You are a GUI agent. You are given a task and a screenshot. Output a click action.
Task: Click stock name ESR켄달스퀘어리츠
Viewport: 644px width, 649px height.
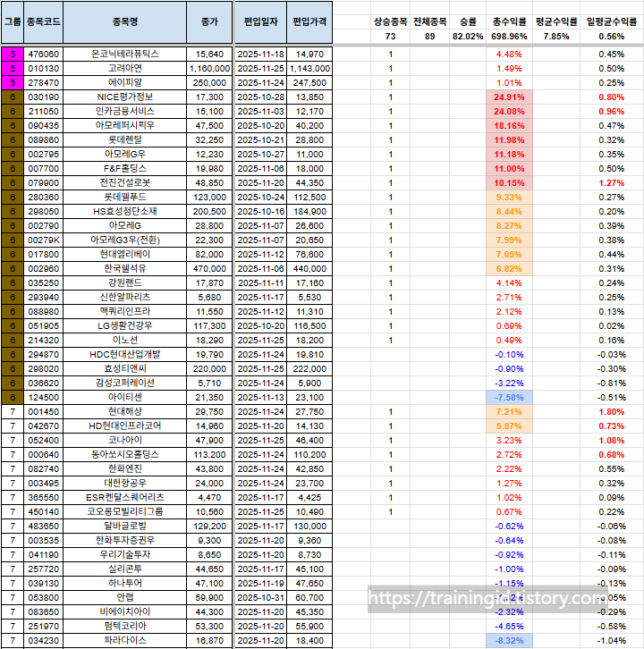coord(124,498)
